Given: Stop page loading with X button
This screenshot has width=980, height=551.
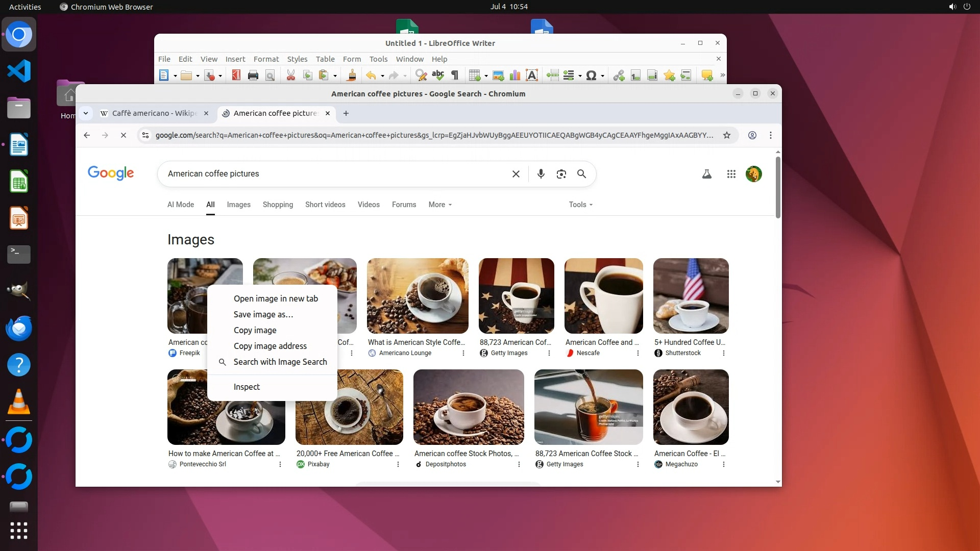Looking at the screenshot, I should 124,135.
